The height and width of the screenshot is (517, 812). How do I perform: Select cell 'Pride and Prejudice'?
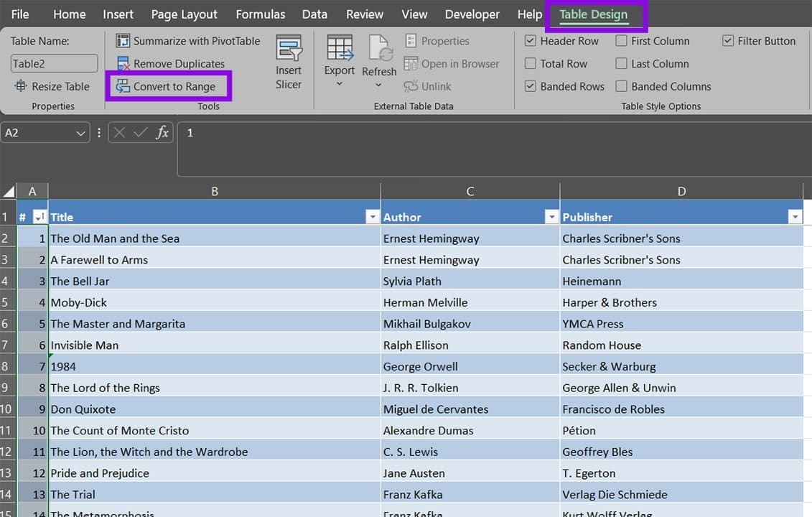coord(215,473)
